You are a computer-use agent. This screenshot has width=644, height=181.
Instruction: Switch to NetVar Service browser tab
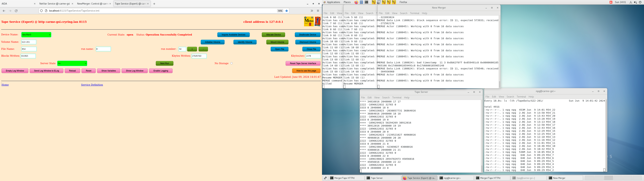(x=55, y=4)
